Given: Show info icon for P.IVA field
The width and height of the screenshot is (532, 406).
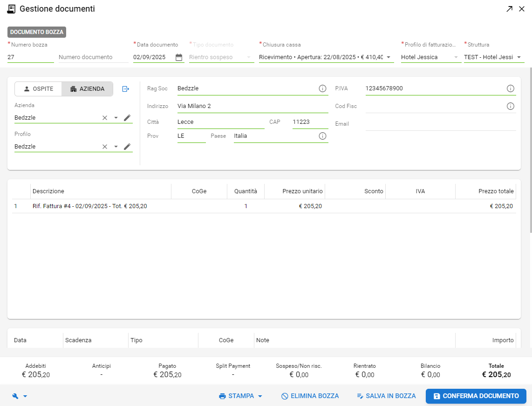Looking at the screenshot, I should coord(510,88).
